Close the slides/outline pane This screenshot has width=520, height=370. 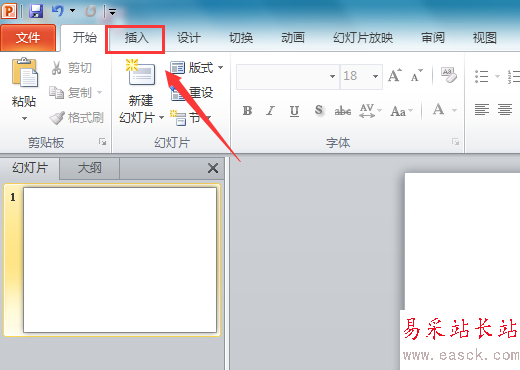[213, 168]
